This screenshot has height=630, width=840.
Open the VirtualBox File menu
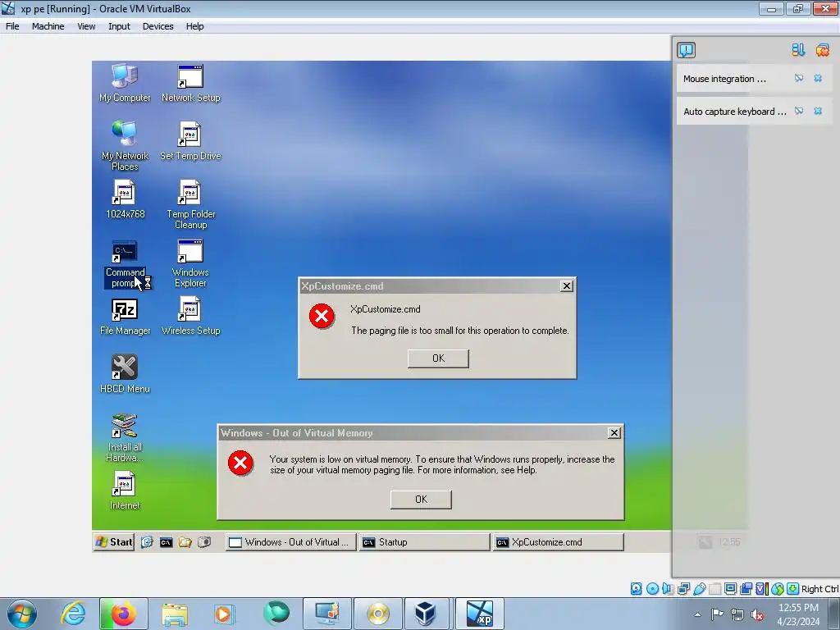[12, 26]
